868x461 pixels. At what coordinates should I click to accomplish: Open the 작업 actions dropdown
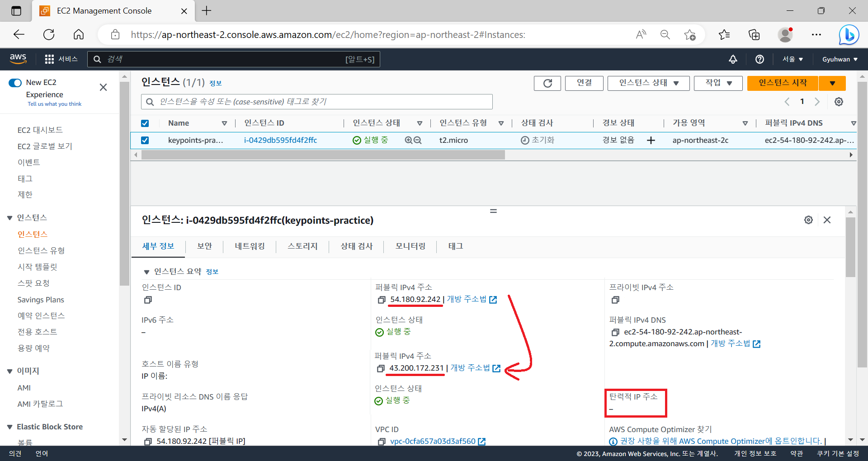pos(718,83)
